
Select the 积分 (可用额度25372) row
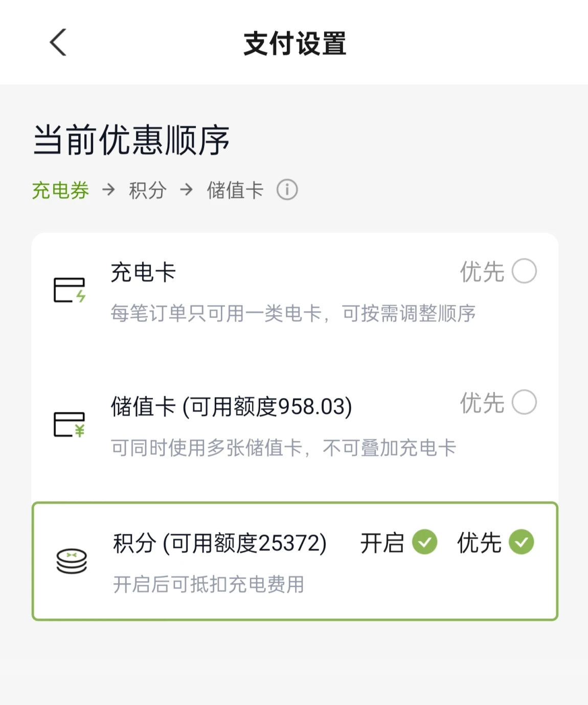[x=220, y=543]
